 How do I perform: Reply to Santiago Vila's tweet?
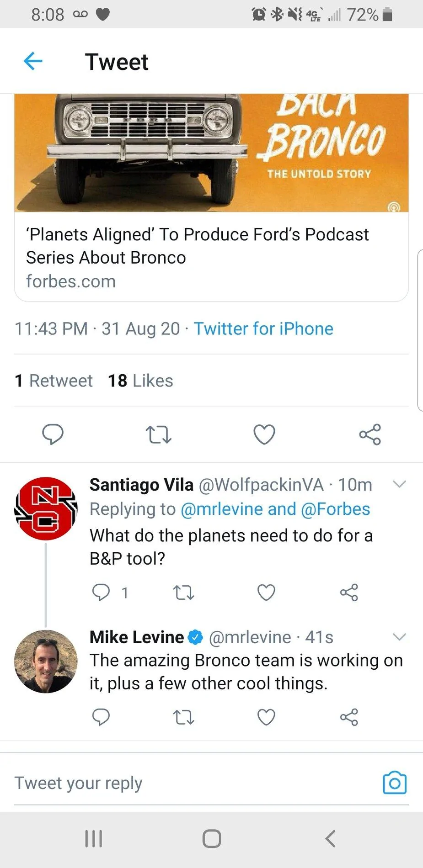[x=101, y=593]
